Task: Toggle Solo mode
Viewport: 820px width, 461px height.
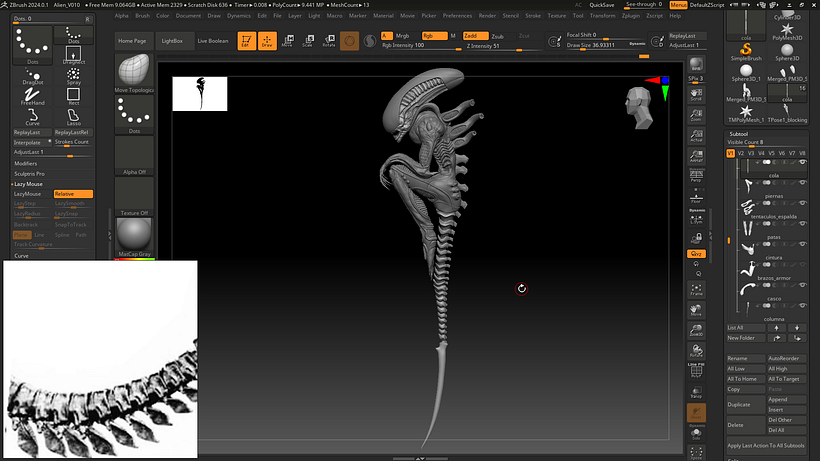Action: coord(696,433)
